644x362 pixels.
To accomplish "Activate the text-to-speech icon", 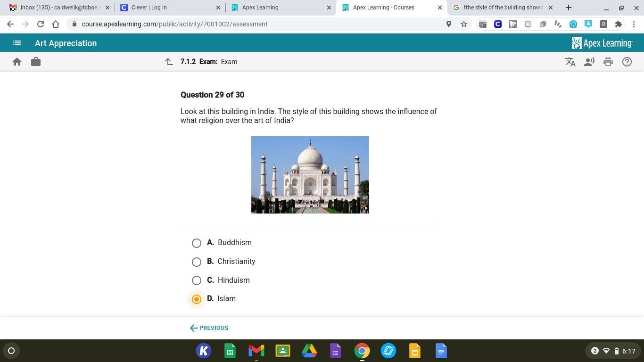I will [x=589, y=62].
